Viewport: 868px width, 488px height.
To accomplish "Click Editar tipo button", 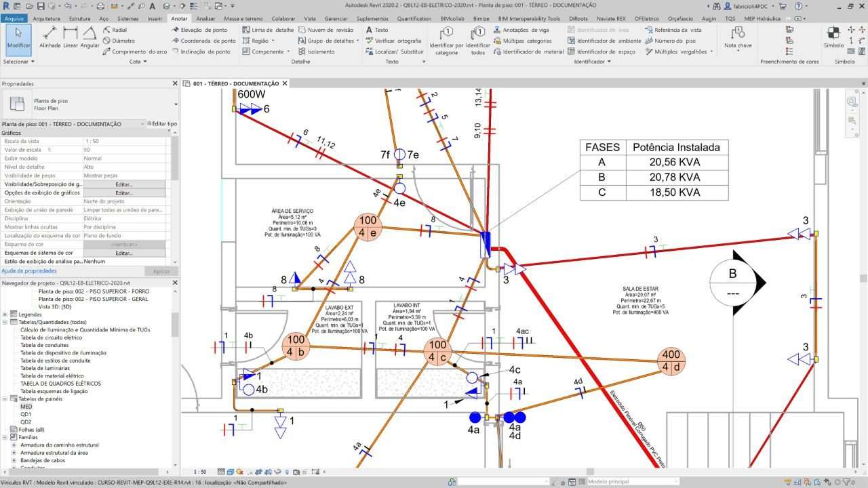I will 162,124.
